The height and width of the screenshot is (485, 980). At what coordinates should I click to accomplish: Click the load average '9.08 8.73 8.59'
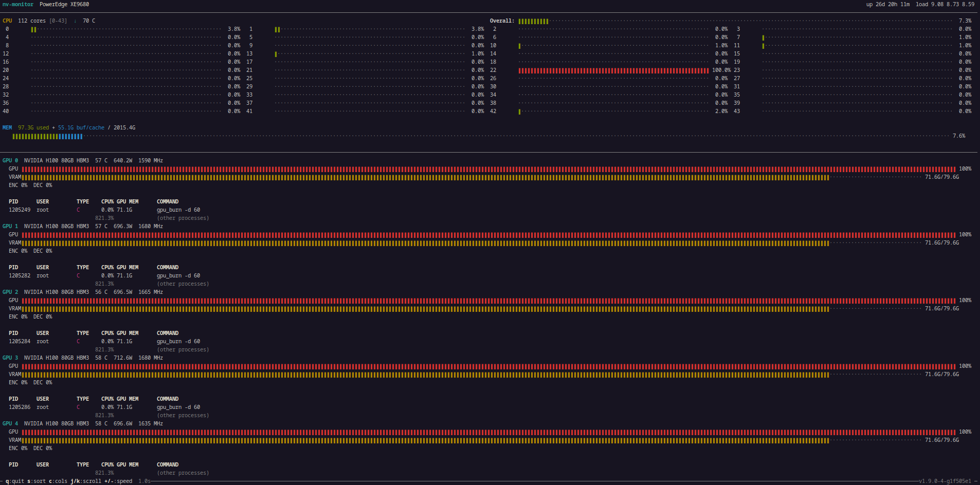(952, 5)
